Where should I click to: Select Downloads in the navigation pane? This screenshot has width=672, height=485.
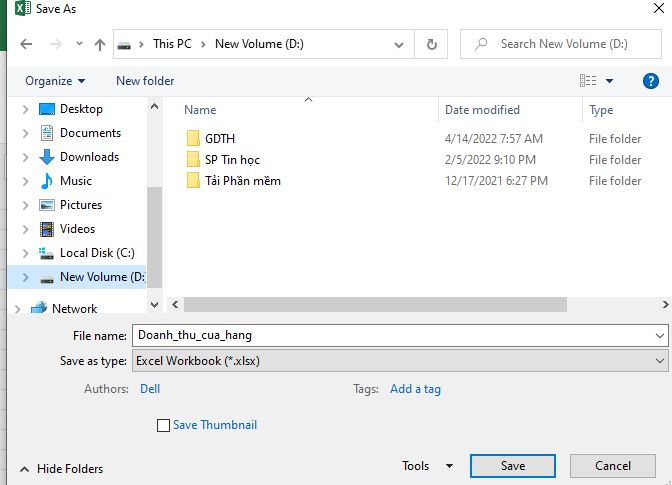(89, 157)
